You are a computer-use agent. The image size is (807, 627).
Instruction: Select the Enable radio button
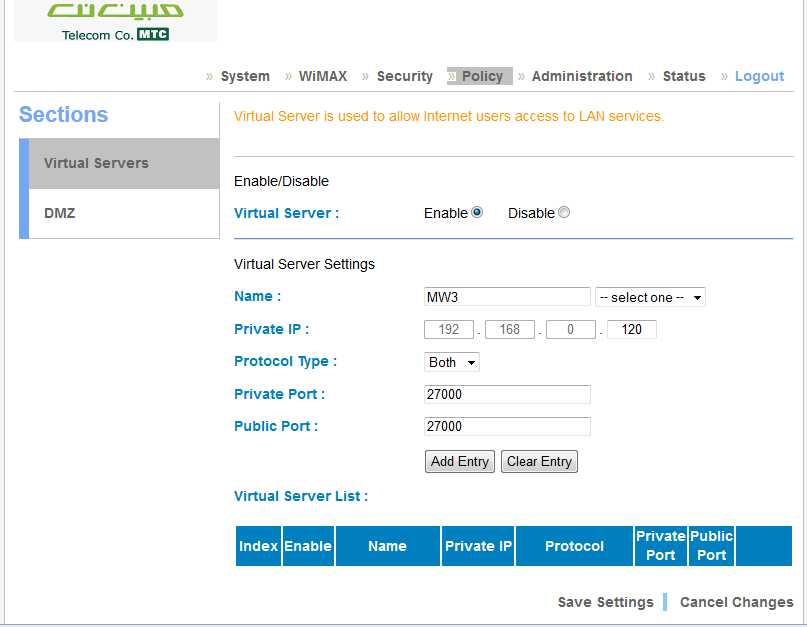click(477, 212)
